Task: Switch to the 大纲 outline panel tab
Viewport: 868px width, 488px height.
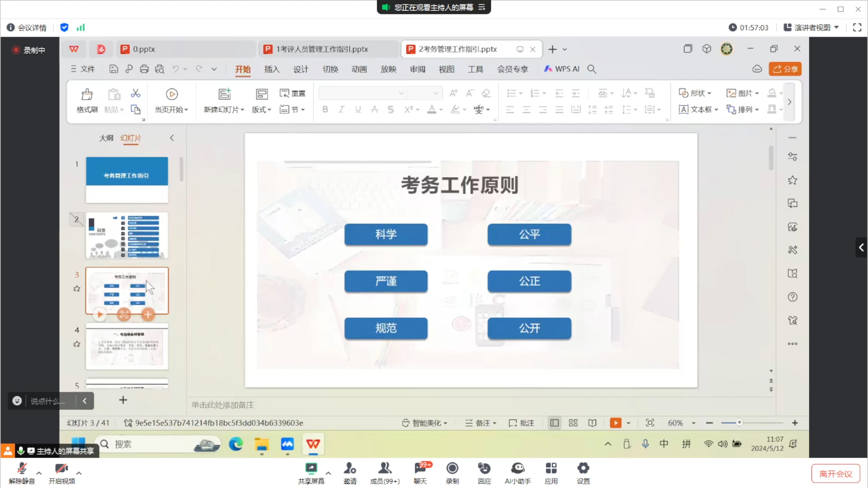Action: 106,138
